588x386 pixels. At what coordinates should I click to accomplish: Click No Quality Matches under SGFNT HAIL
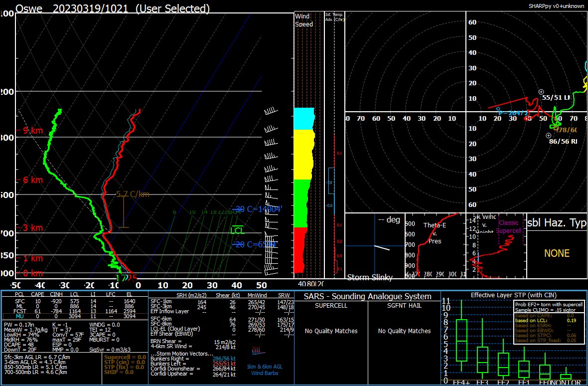[x=405, y=331]
